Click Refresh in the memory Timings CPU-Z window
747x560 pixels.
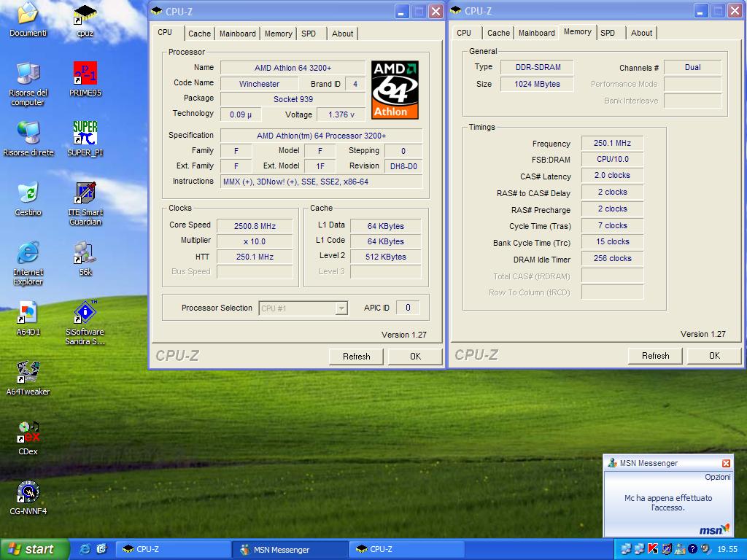coord(656,356)
